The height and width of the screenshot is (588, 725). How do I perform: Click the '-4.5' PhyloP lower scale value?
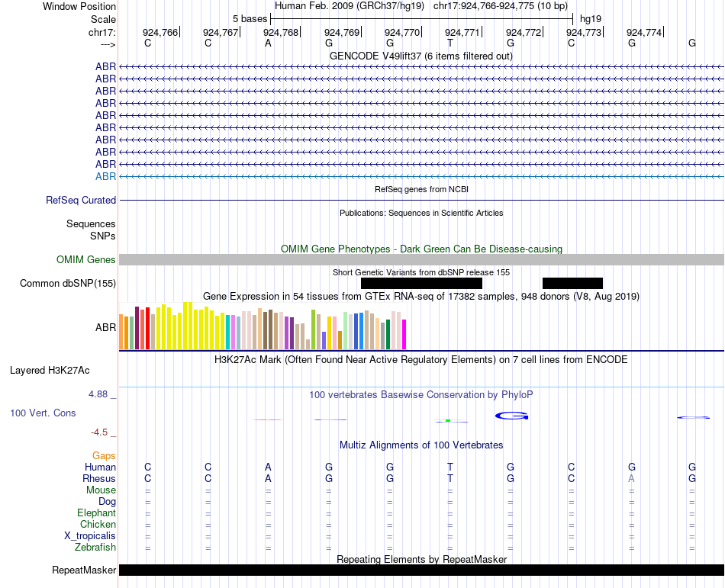[99, 432]
